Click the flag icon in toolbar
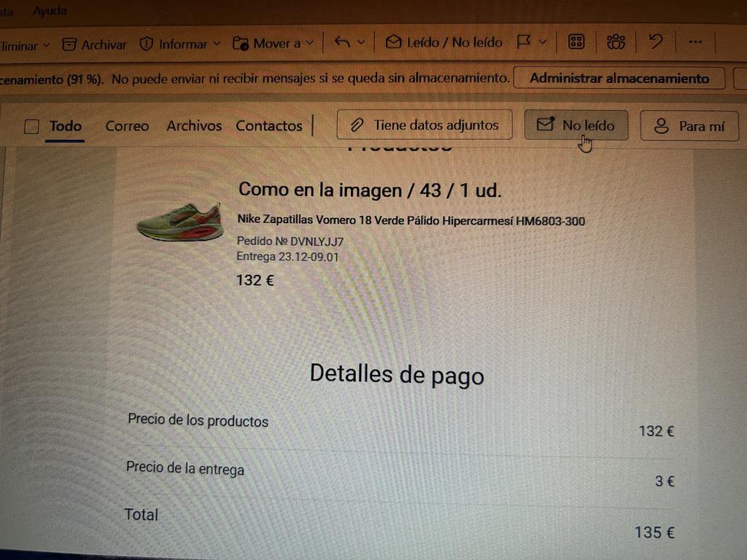The height and width of the screenshot is (560, 747). coord(524,42)
